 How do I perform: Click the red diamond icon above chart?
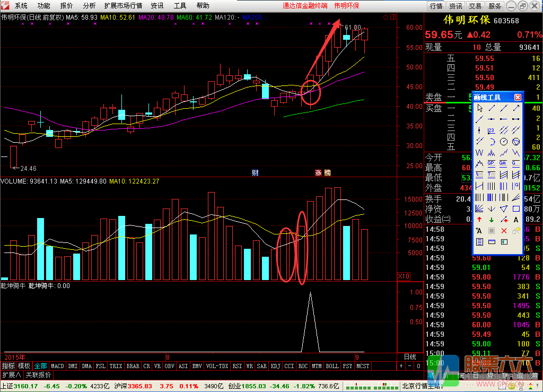[386, 18]
